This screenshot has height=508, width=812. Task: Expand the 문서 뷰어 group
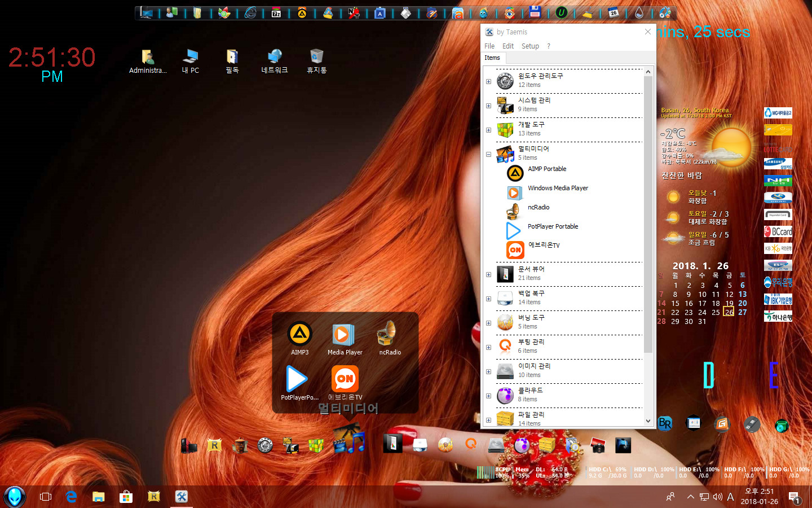(488, 275)
